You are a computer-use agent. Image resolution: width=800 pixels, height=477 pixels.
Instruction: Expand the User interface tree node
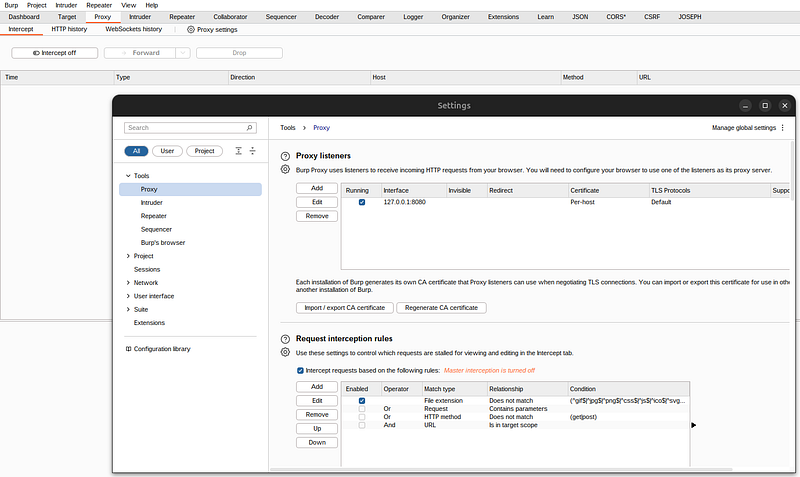[128, 296]
